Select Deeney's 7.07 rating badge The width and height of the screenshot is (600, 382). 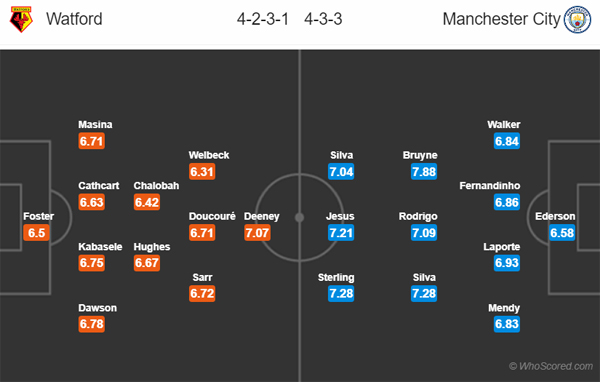(x=258, y=233)
